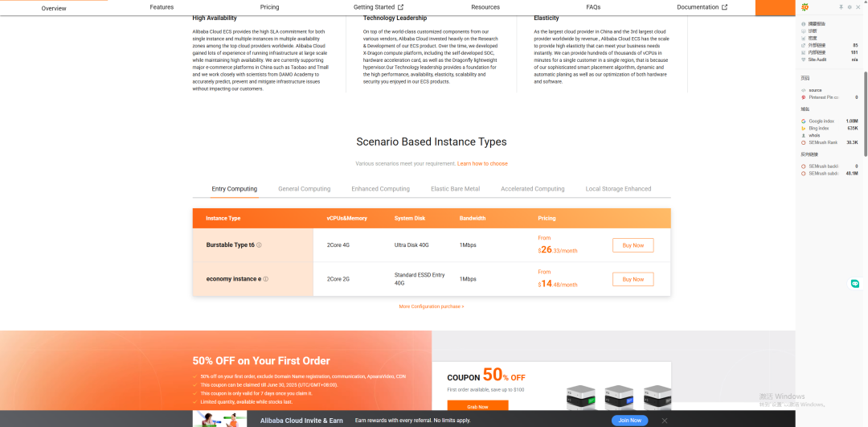Pin the SEOquake sidebar panel
The width and height of the screenshot is (868, 427).
pyautogui.click(x=841, y=7)
